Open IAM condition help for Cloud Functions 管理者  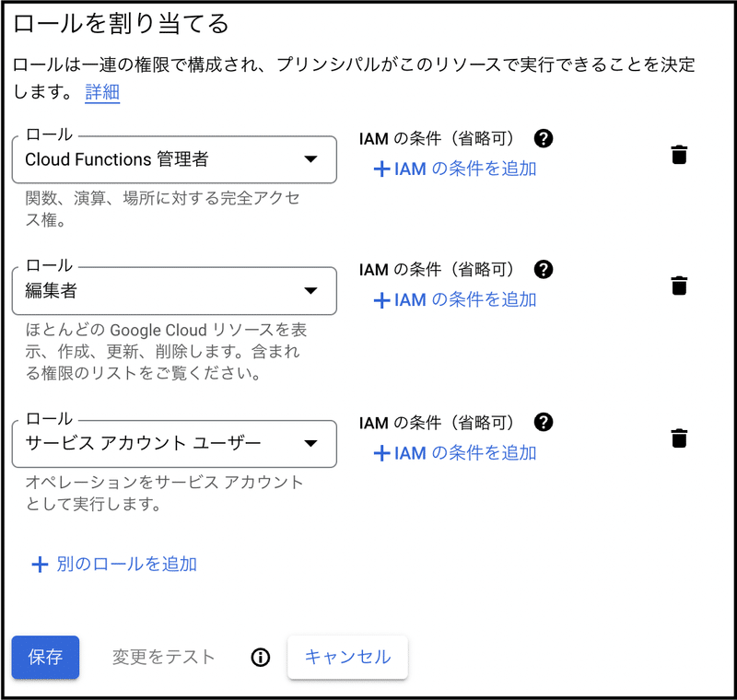[x=544, y=138]
